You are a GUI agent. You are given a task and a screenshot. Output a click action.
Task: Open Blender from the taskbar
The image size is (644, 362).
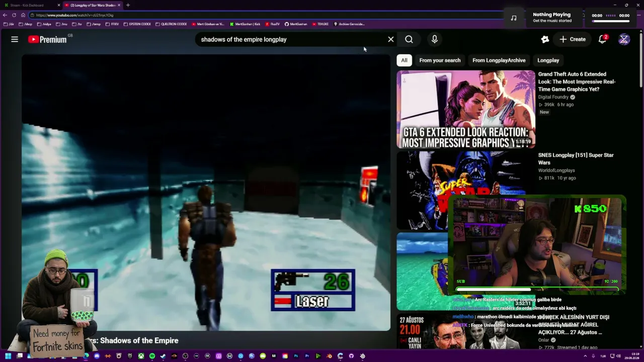click(329, 356)
